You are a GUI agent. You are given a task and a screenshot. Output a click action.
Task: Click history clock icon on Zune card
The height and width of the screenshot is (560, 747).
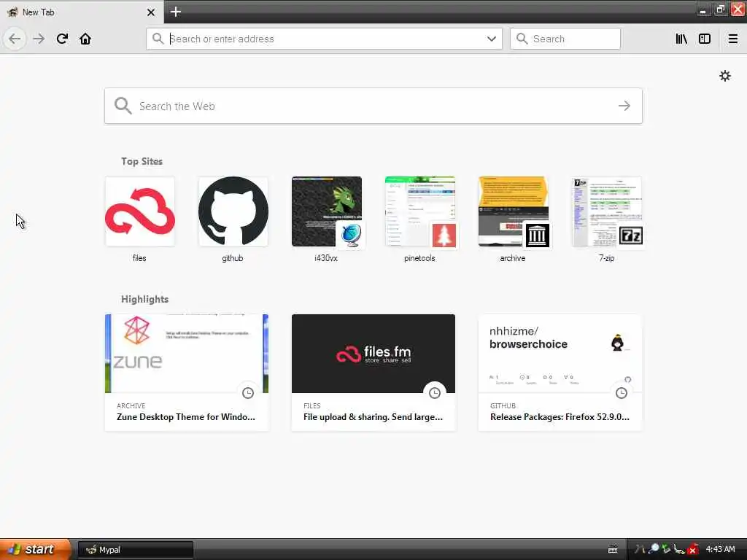pos(248,393)
